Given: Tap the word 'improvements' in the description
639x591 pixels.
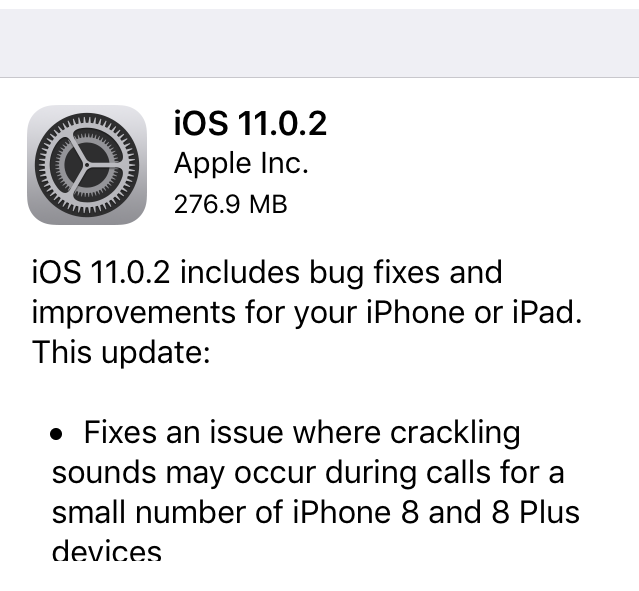Looking at the screenshot, I should coord(134,313).
